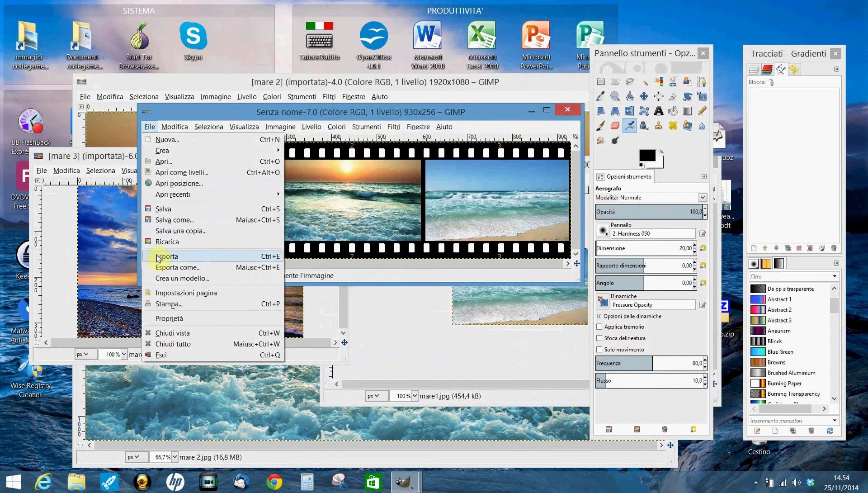Select the Bucket Fill tool
This screenshot has height=493, width=868.
point(673,111)
